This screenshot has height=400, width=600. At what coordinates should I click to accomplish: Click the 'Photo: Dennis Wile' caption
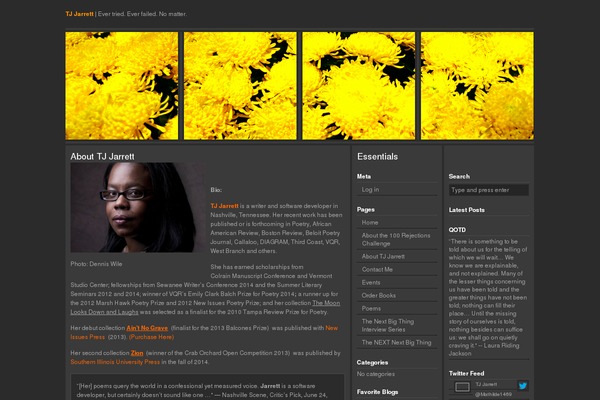(96, 264)
